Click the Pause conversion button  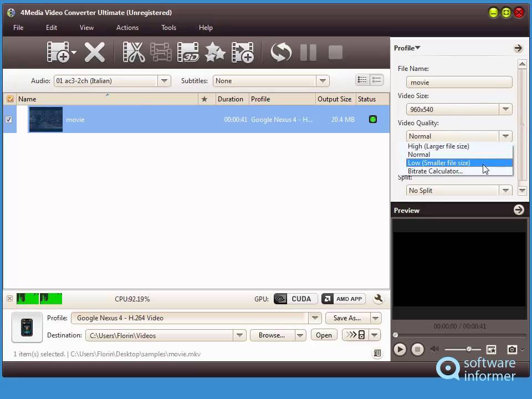309,52
